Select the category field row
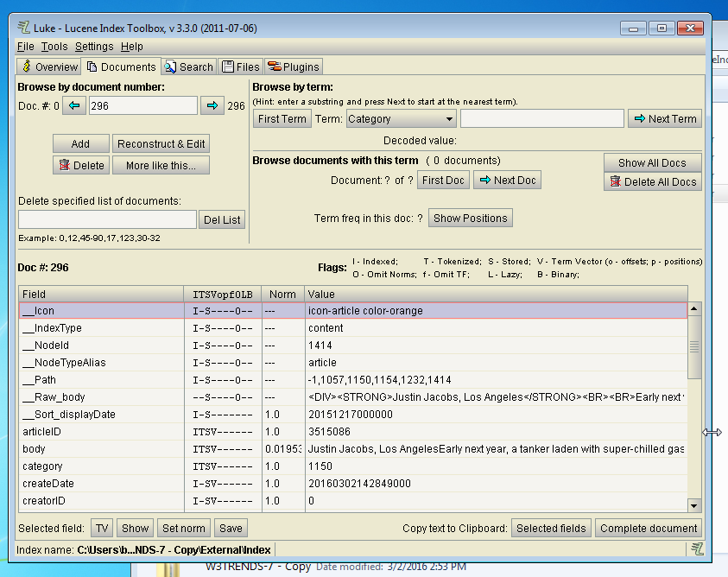Image resolution: width=728 pixels, height=577 pixels. pos(353,466)
